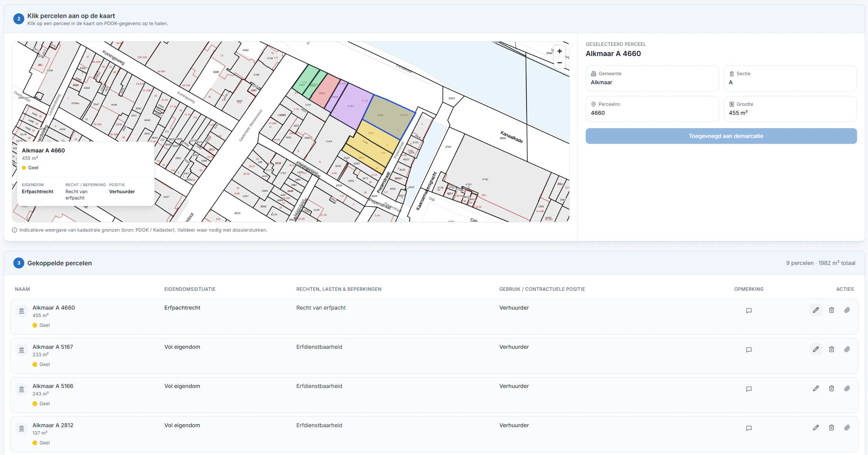Edit the Alkmaar A 4660 parcel row

click(816, 310)
